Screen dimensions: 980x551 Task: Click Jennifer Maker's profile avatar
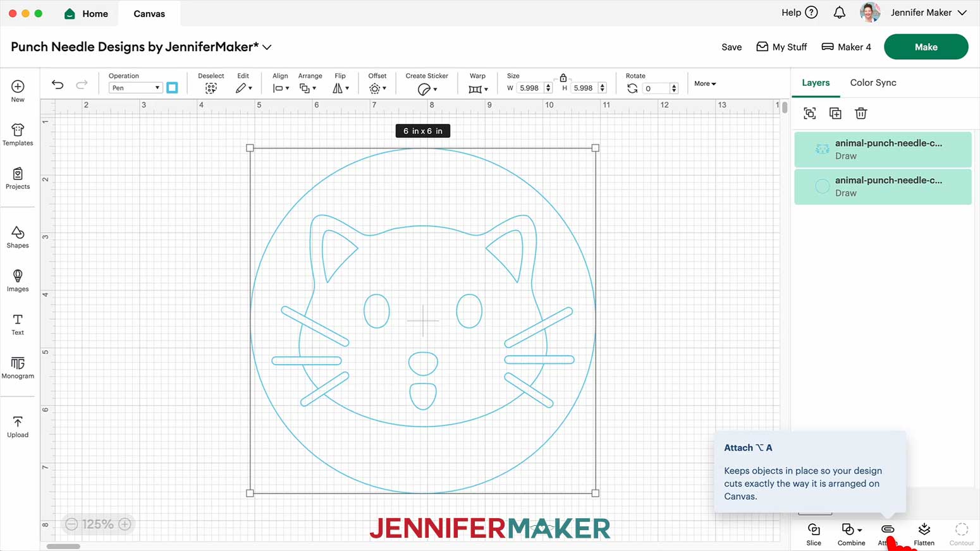click(x=870, y=13)
